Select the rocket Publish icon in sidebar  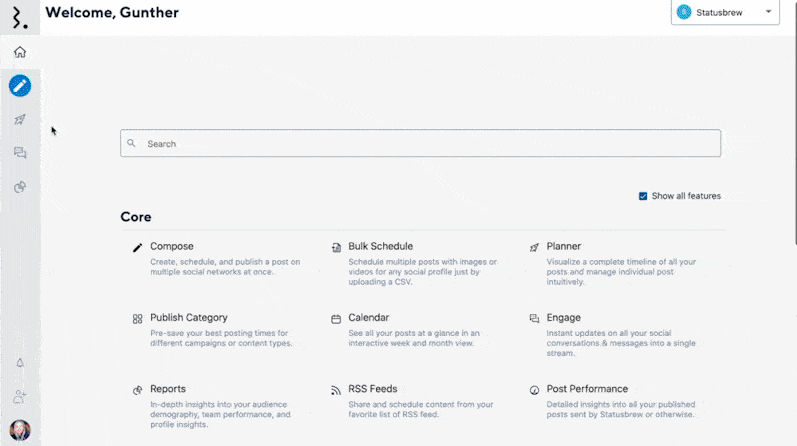click(20, 120)
